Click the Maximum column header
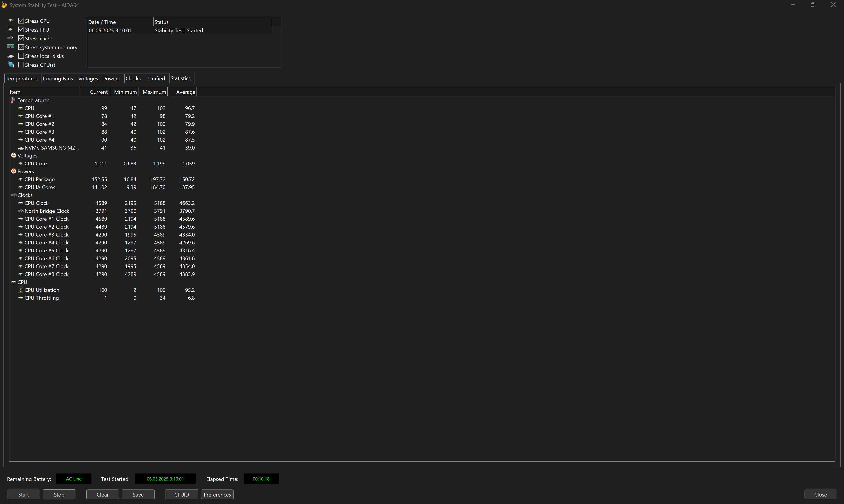844x504 pixels. (154, 92)
